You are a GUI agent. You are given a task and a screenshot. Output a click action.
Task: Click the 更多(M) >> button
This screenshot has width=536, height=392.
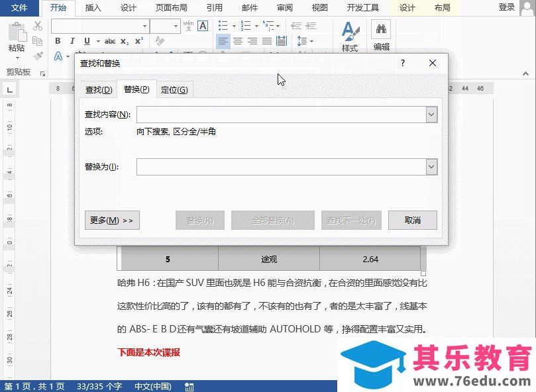[112, 220]
